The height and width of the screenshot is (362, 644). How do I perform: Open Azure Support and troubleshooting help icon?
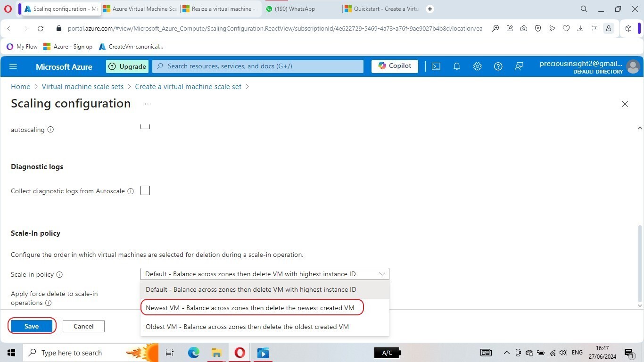(x=498, y=66)
